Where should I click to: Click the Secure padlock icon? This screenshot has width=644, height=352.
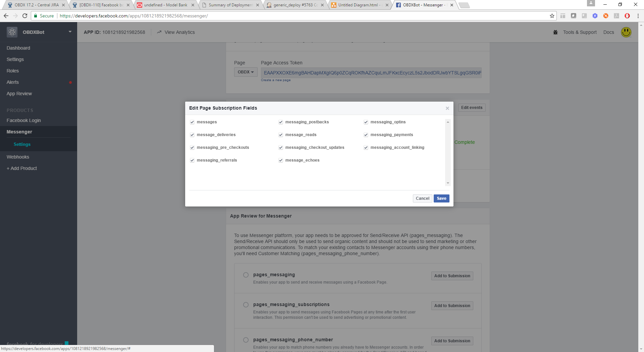click(x=36, y=16)
